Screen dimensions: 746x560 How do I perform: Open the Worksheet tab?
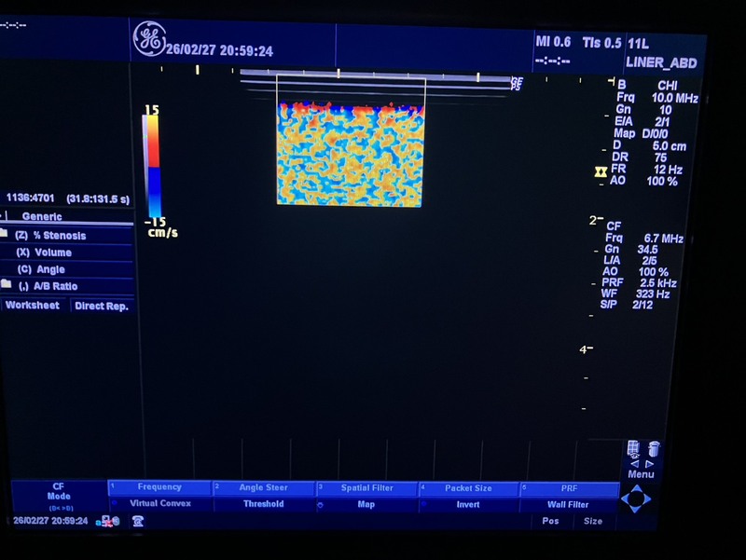(35, 306)
